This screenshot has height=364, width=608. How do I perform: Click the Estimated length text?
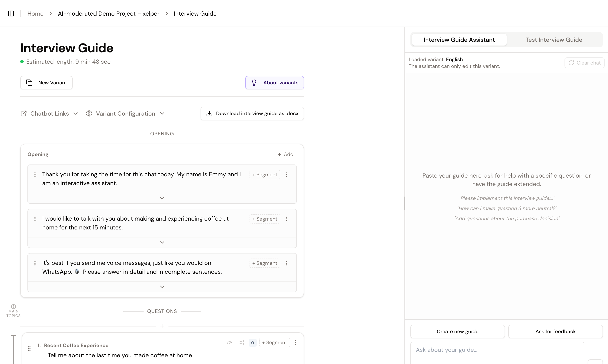[68, 62]
